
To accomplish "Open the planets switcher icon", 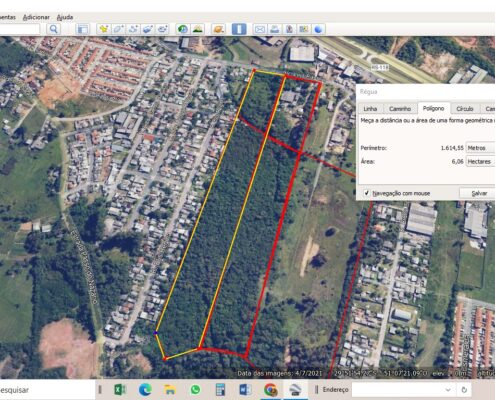I will pyautogui.click(x=218, y=29).
